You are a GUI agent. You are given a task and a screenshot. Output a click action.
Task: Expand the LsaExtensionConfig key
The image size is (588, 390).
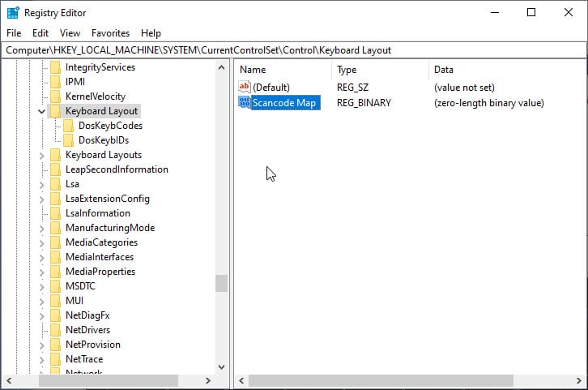(x=41, y=199)
